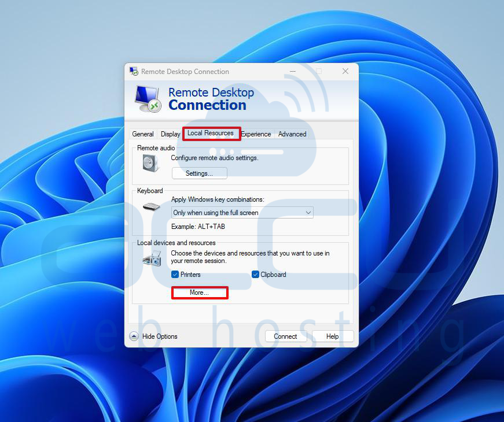Click the 'Choose the devices and resources' description
This screenshot has height=422, width=504.
coord(250,257)
